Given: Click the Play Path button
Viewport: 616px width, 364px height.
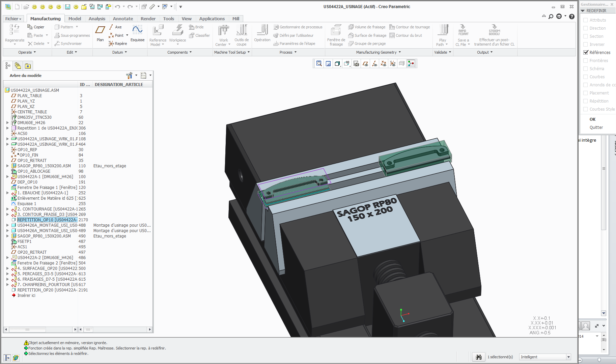Looking at the screenshot, I should tap(442, 35).
